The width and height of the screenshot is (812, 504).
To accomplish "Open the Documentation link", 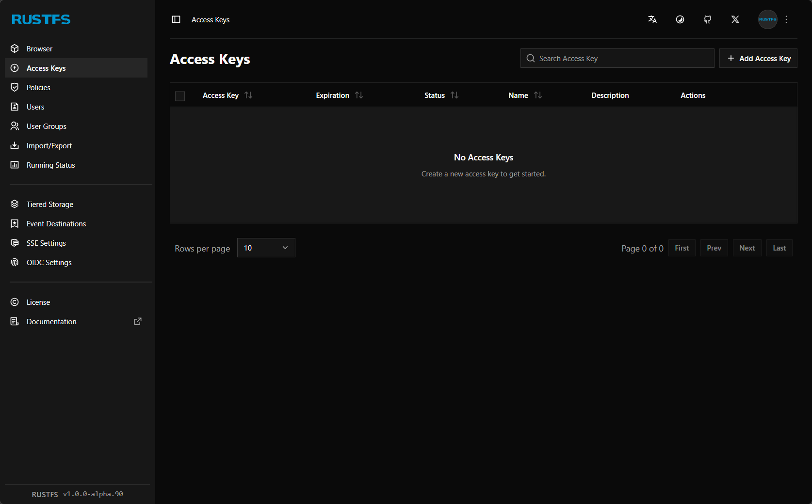I will coord(76,321).
